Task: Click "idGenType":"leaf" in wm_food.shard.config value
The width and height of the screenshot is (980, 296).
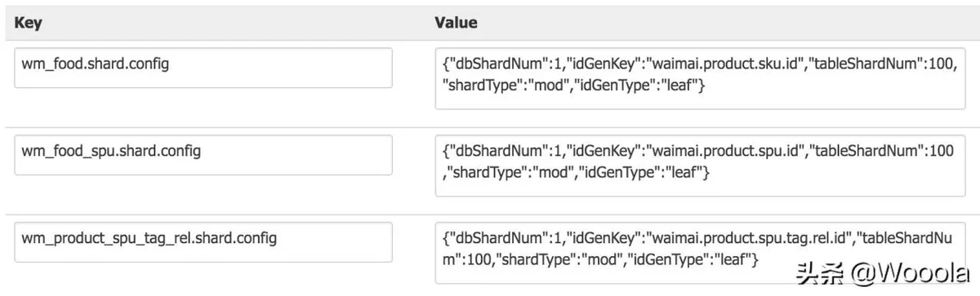Action: (639, 86)
